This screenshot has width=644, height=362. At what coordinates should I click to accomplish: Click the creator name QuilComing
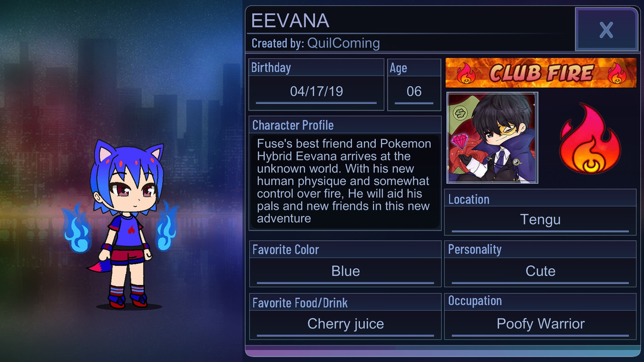pos(344,43)
